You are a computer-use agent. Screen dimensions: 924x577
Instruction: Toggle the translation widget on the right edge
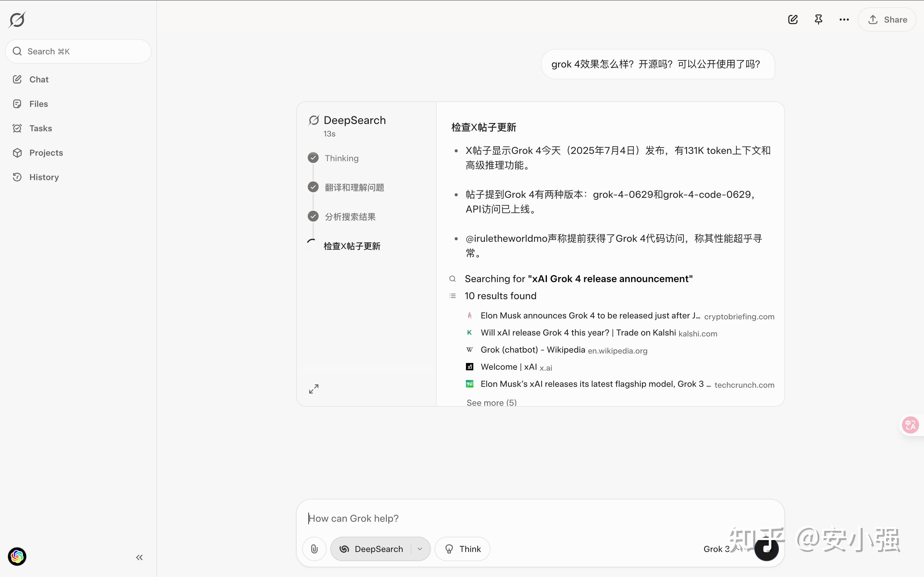pos(910,425)
